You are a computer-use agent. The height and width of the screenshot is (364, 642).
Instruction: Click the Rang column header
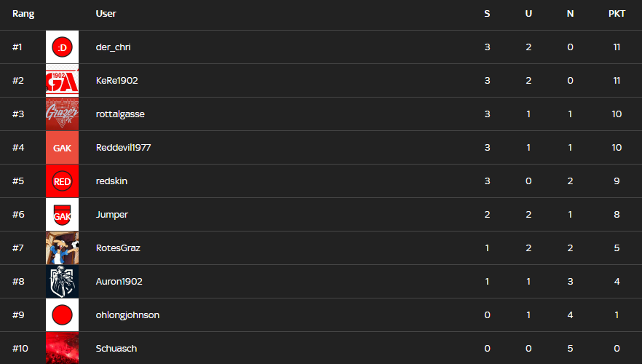[23, 14]
